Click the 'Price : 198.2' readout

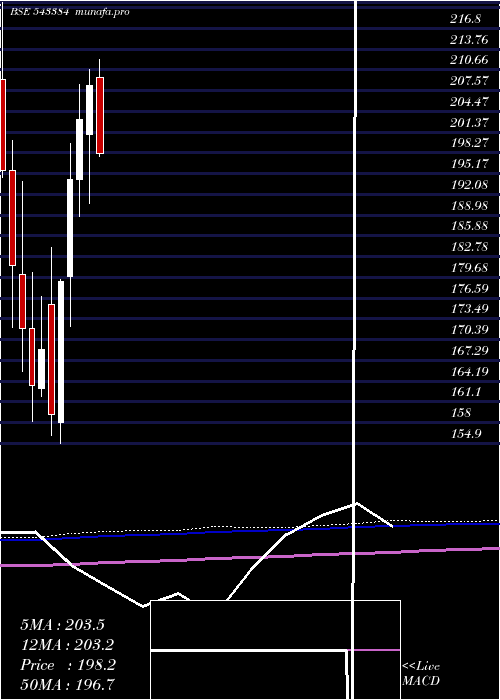(x=68, y=666)
